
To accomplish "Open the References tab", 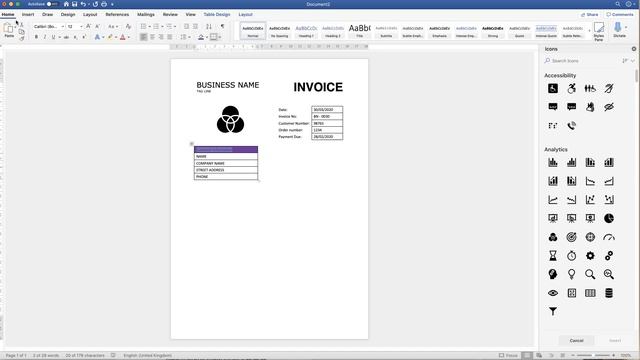I will (x=117, y=14).
